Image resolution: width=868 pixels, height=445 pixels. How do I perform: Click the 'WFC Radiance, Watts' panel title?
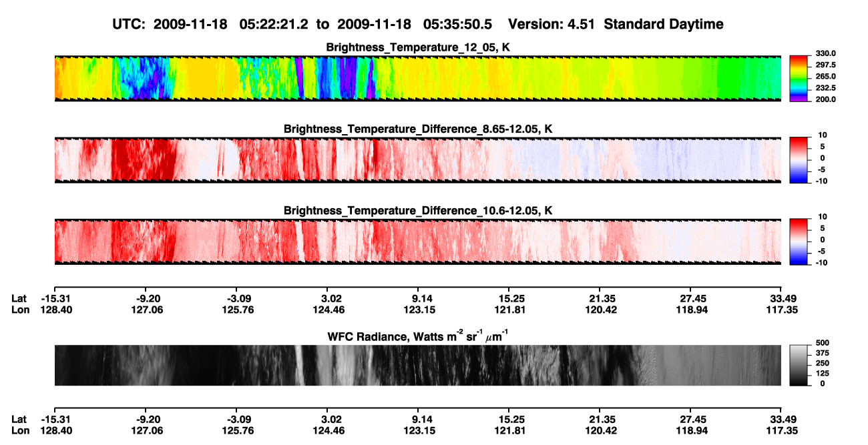[x=418, y=336]
